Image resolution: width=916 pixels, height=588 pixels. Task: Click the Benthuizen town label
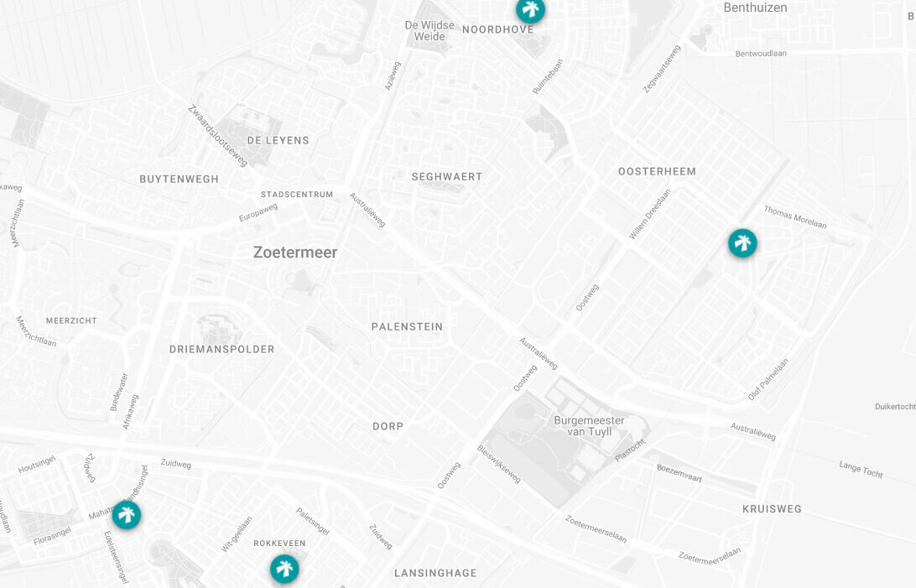[x=755, y=8]
